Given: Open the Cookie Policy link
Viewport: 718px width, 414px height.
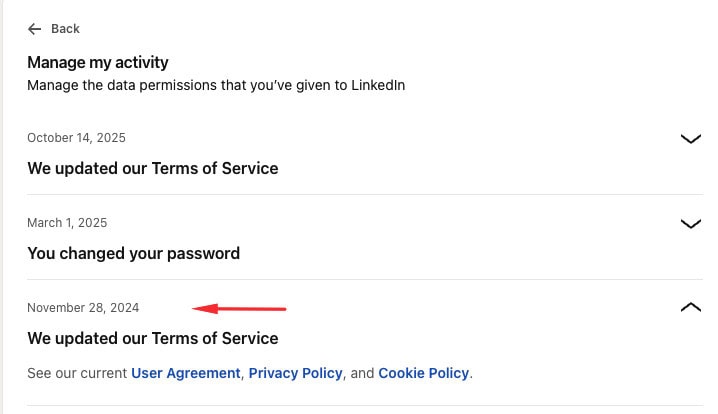Looking at the screenshot, I should point(423,373).
